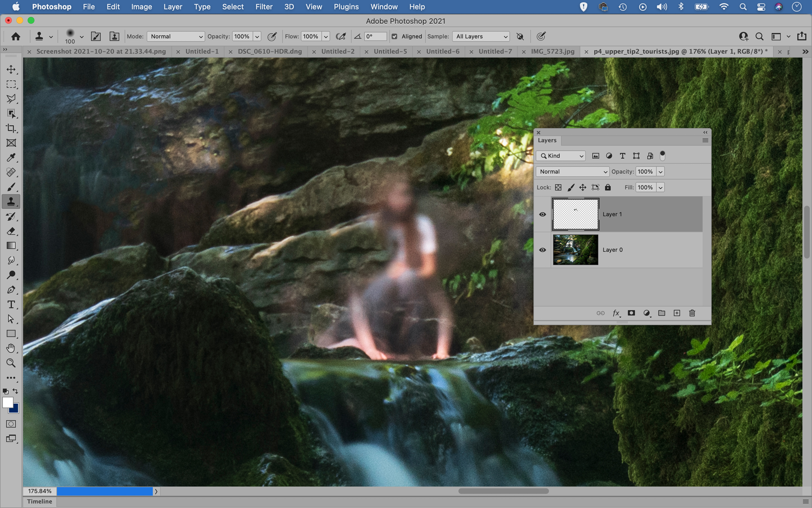This screenshot has height=508, width=812.
Task: Select the Frame tool
Action: 11,143
